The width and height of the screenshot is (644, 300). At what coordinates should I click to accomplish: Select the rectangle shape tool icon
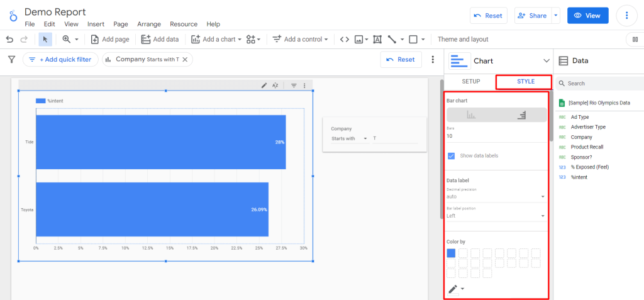click(x=414, y=40)
